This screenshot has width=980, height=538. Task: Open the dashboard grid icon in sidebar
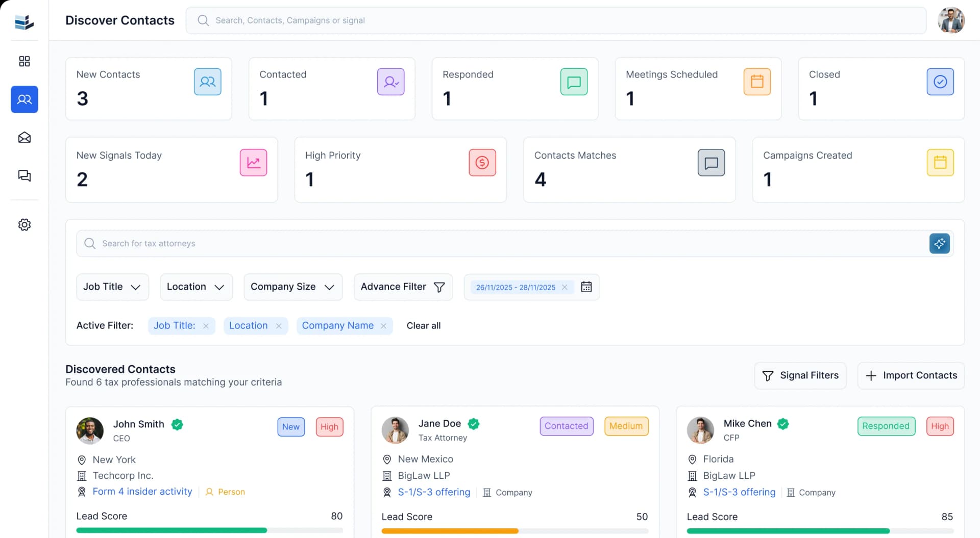pos(24,61)
